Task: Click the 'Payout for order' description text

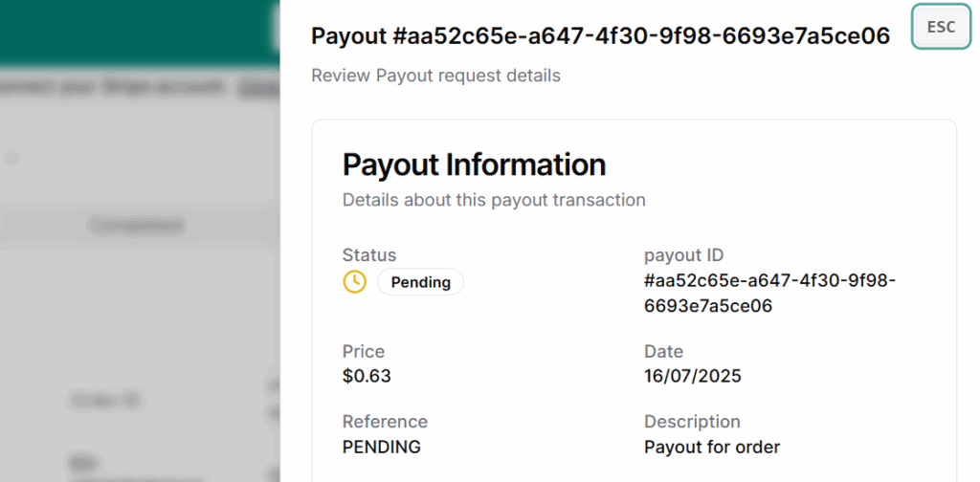Action: coord(712,447)
